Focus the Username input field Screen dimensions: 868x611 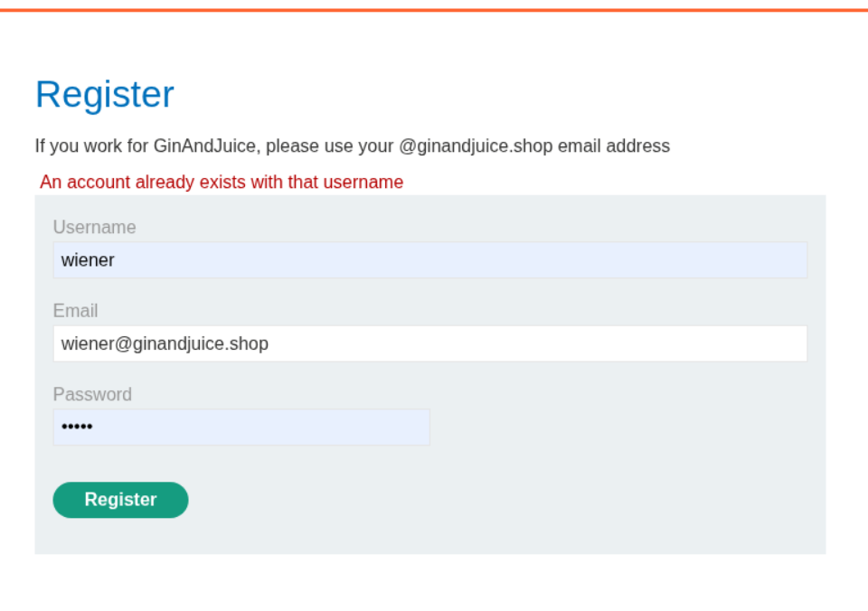click(x=429, y=260)
